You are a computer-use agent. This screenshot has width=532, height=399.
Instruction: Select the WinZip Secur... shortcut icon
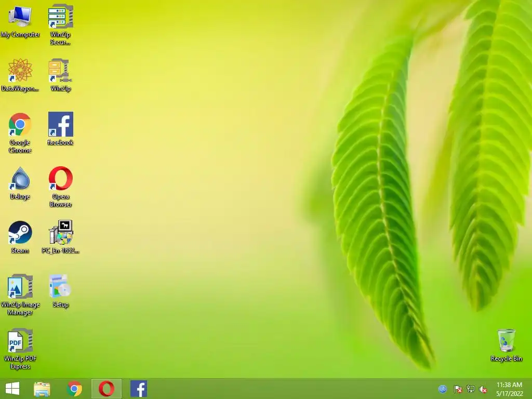(60, 24)
